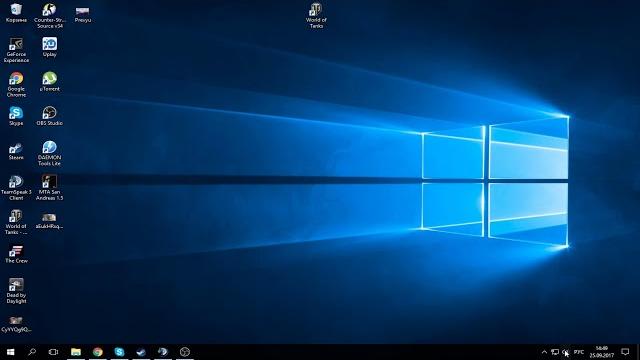Open the clock and date flyout
The image size is (640, 360).
(602, 352)
